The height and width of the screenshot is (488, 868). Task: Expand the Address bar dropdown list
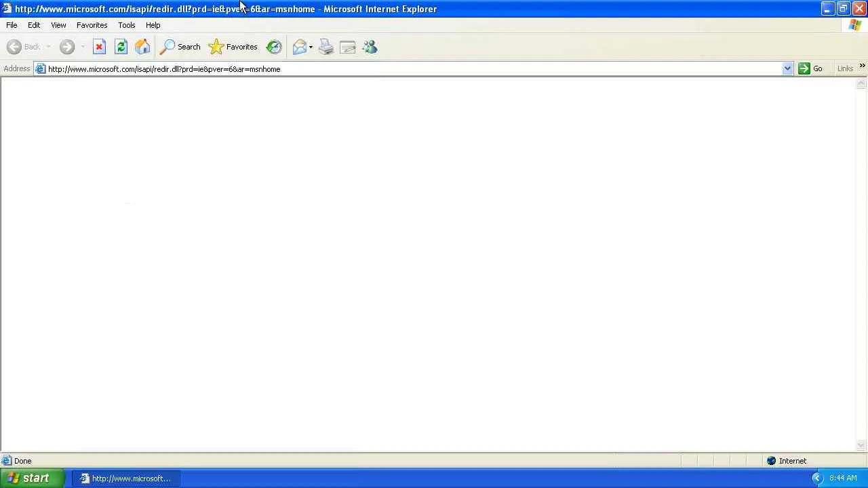click(787, 68)
